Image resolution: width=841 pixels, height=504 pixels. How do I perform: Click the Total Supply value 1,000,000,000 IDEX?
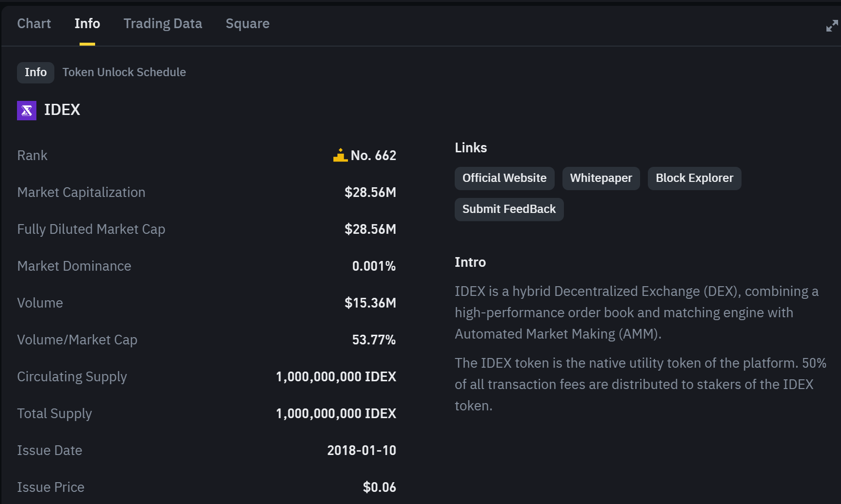point(336,413)
